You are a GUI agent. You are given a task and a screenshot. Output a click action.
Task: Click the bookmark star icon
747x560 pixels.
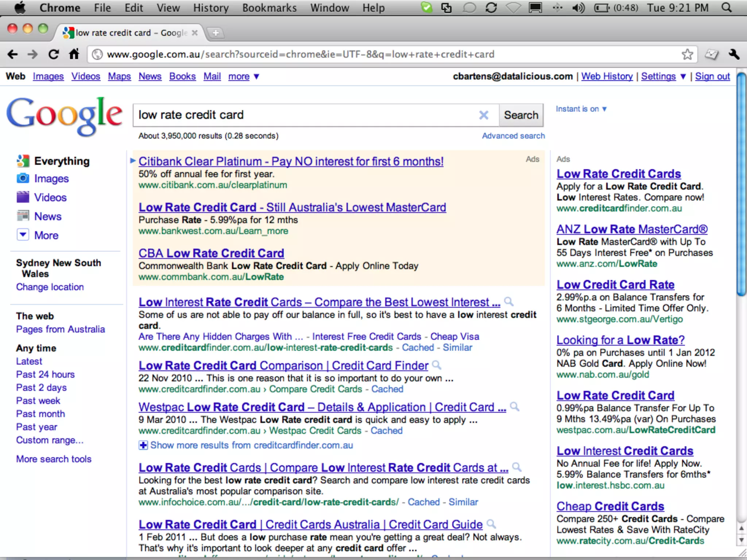tap(687, 55)
